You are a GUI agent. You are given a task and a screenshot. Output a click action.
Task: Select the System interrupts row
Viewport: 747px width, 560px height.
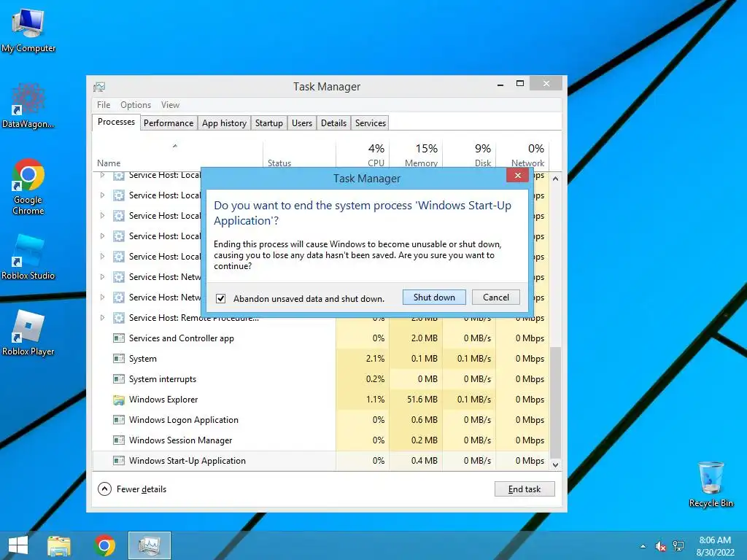[321, 379]
